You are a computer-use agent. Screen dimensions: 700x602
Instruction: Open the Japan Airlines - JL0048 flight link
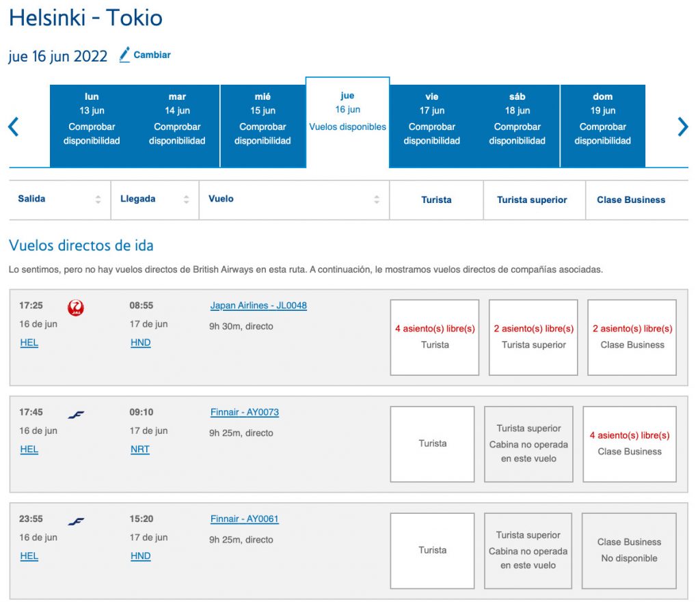pyautogui.click(x=258, y=305)
